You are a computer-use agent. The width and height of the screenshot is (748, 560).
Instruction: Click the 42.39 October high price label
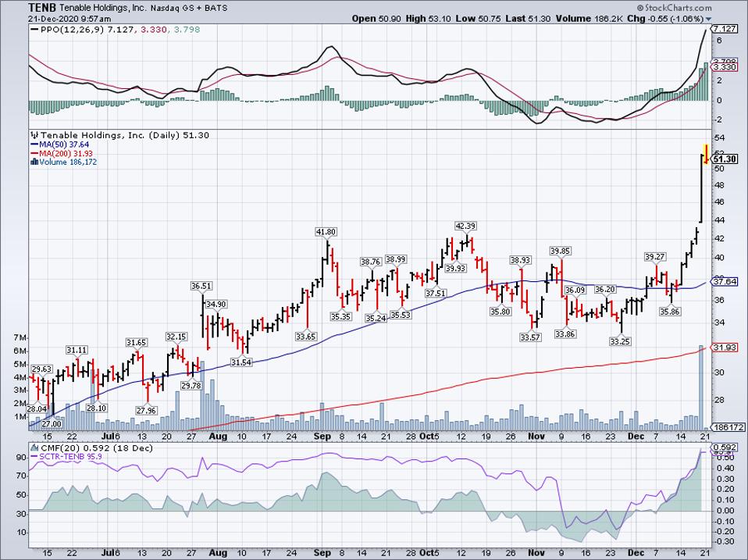[x=465, y=226]
